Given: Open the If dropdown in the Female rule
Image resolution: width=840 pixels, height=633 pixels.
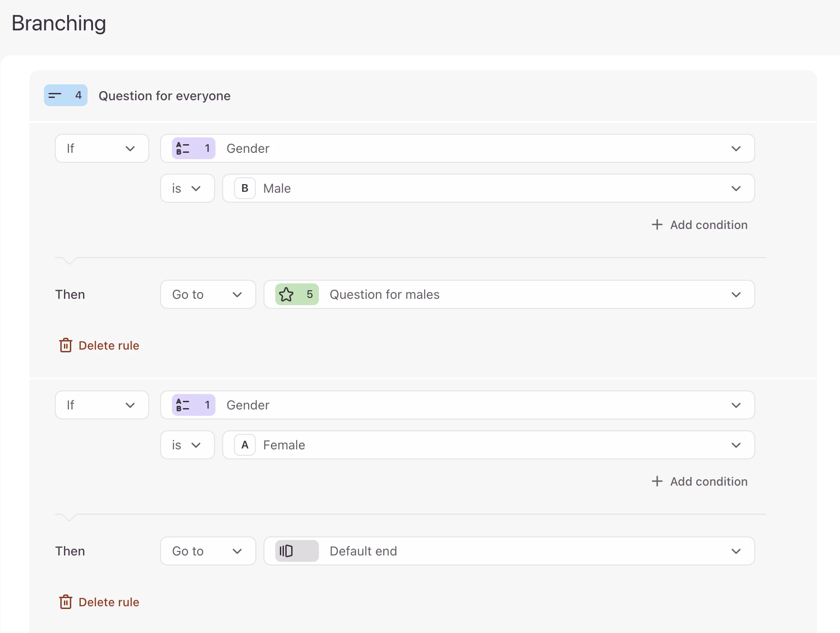Looking at the screenshot, I should [x=102, y=405].
